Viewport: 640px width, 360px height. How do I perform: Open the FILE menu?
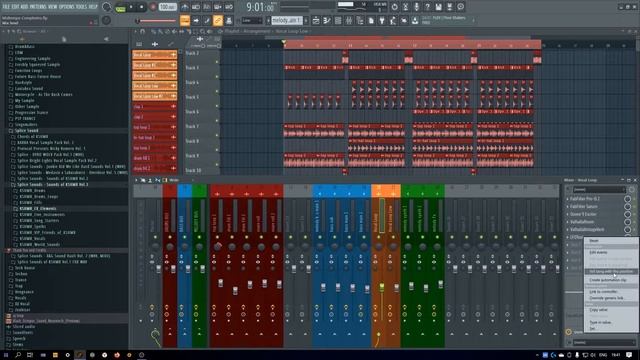pos(6,7)
